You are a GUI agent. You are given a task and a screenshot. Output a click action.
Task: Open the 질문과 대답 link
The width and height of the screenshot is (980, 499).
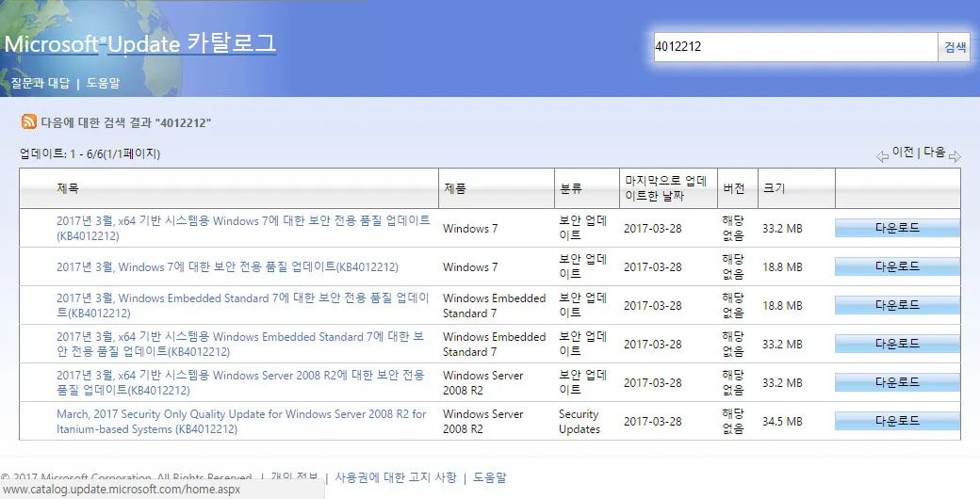click(40, 83)
